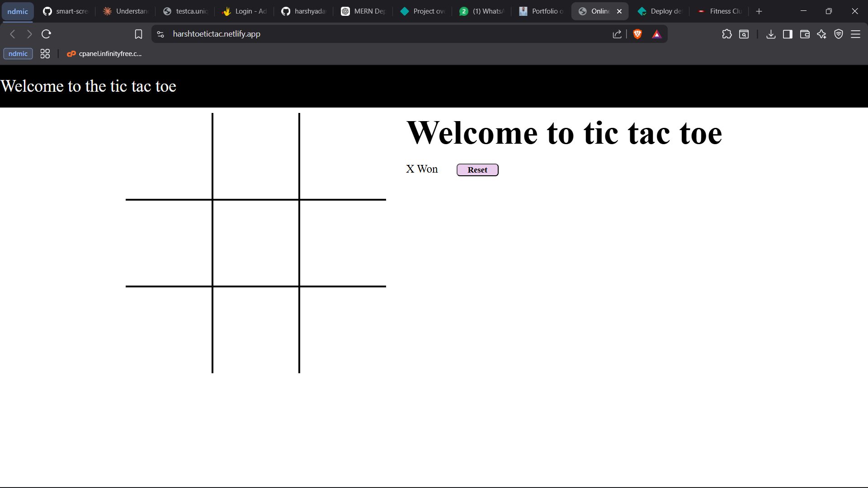The image size is (868, 488).
Task: Bookmark this page with the bookmark icon
Action: pyautogui.click(x=138, y=34)
